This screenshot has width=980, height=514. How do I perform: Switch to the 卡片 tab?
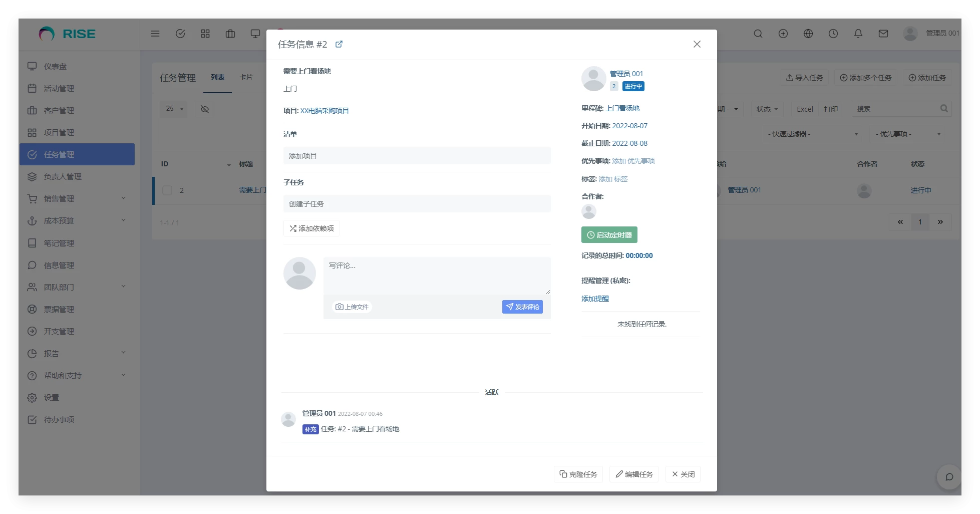[246, 78]
